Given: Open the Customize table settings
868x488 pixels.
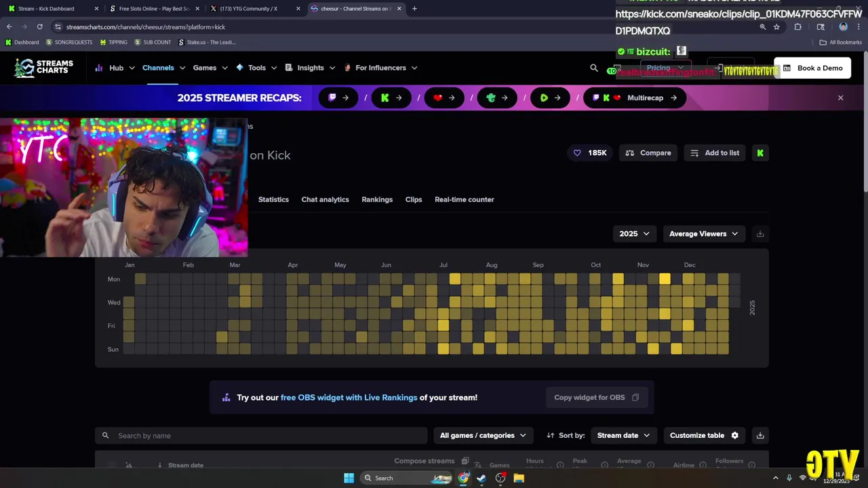Looking at the screenshot, I should pos(704,435).
